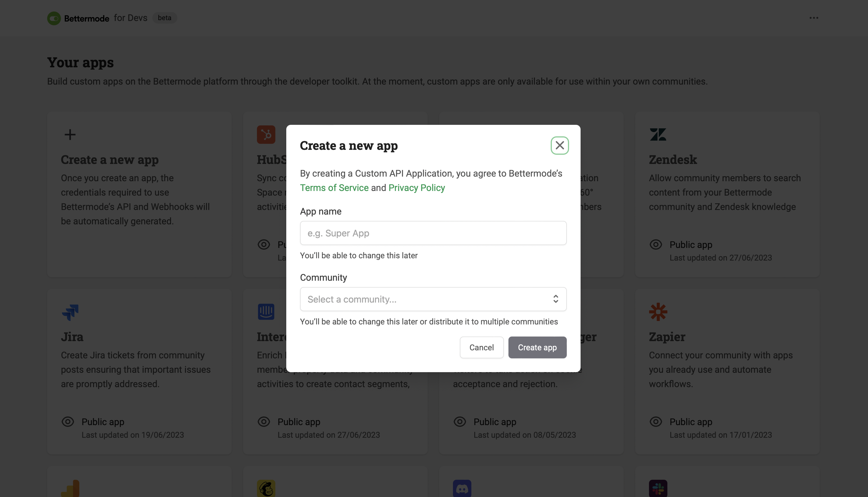This screenshot has width=868, height=497.
Task: Click the App name field label
Action: click(320, 211)
